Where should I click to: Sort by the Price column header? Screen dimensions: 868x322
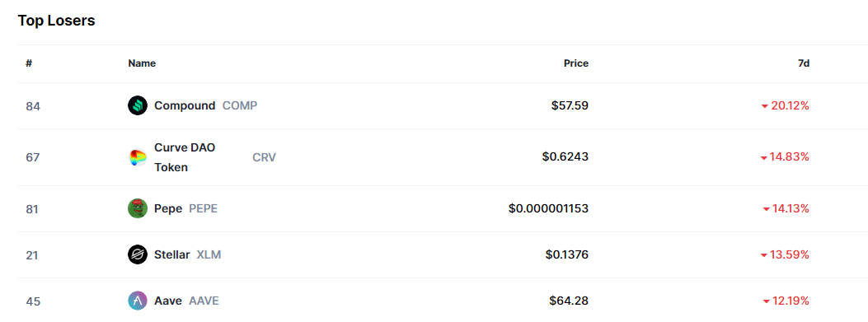pos(575,63)
